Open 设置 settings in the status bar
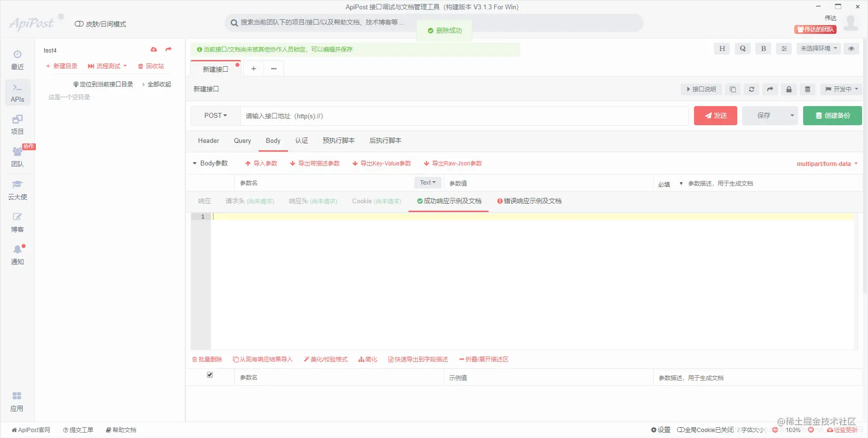 (661, 430)
